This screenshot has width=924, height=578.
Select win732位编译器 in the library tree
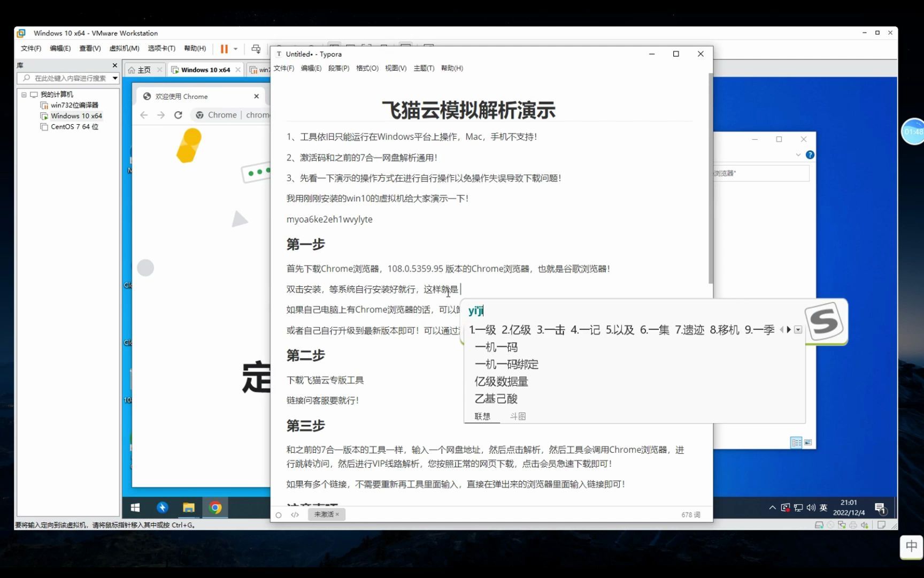pos(69,105)
